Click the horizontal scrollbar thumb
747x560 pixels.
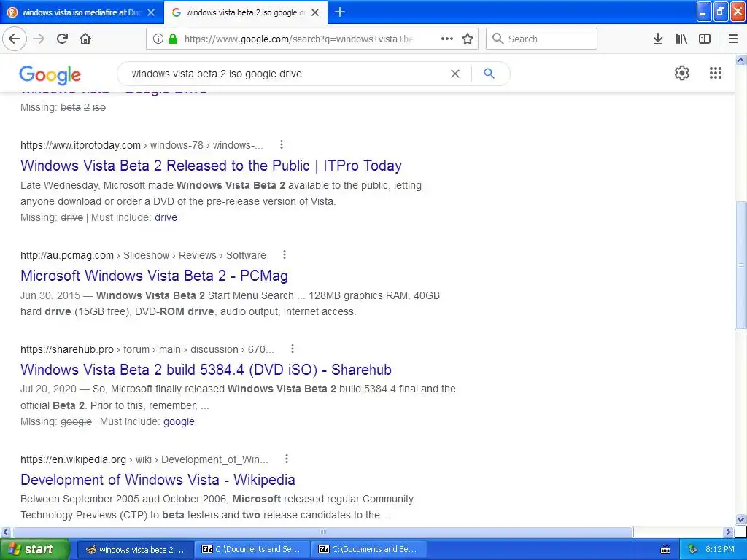pos(322,532)
